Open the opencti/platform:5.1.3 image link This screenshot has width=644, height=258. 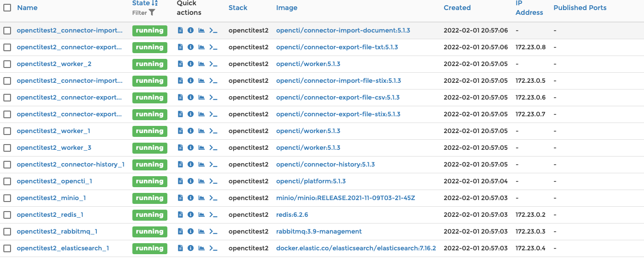(x=311, y=181)
